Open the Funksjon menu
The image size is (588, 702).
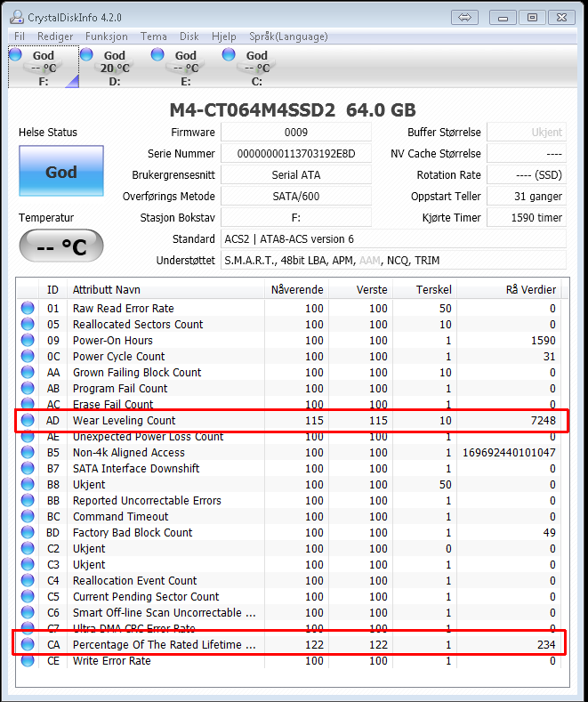pyautogui.click(x=107, y=36)
